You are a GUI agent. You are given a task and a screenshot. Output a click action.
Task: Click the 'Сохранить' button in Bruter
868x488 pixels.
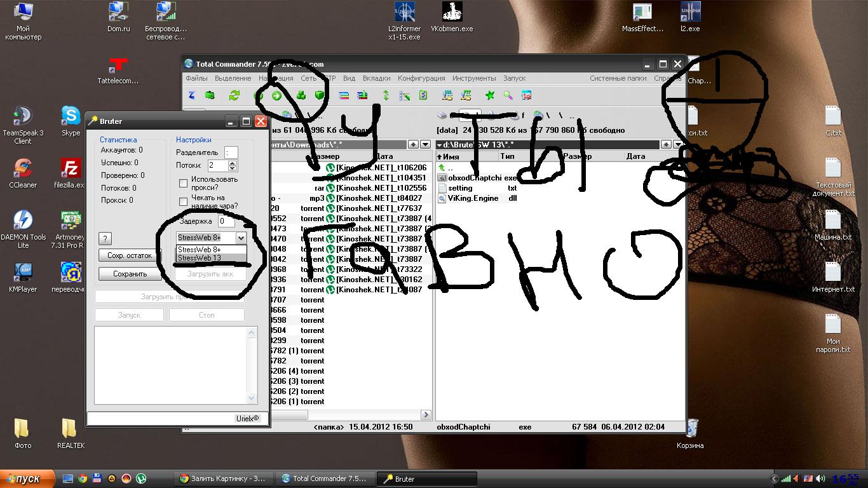[130, 274]
